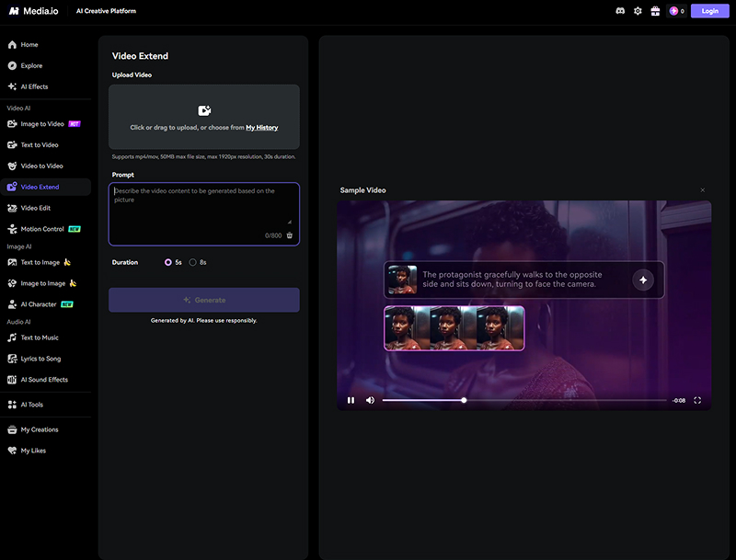
Task: Seek on the video progress bar
Action: tap(524, 400)
